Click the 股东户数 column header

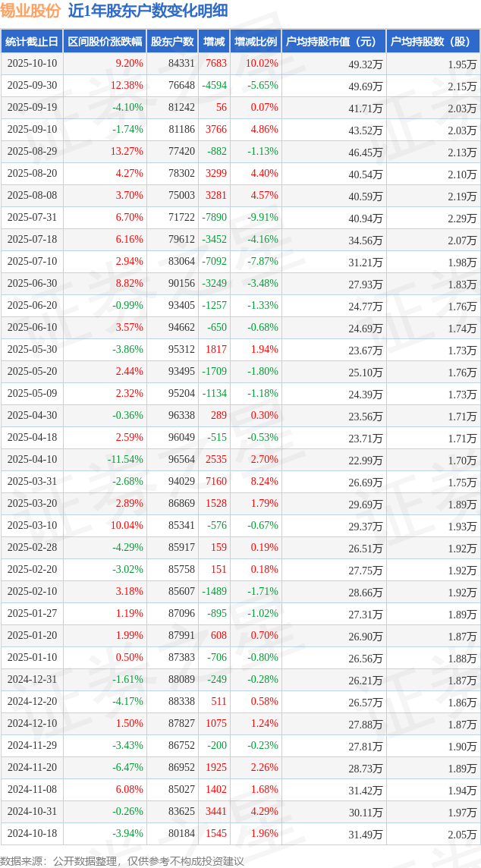coord(172,42)
